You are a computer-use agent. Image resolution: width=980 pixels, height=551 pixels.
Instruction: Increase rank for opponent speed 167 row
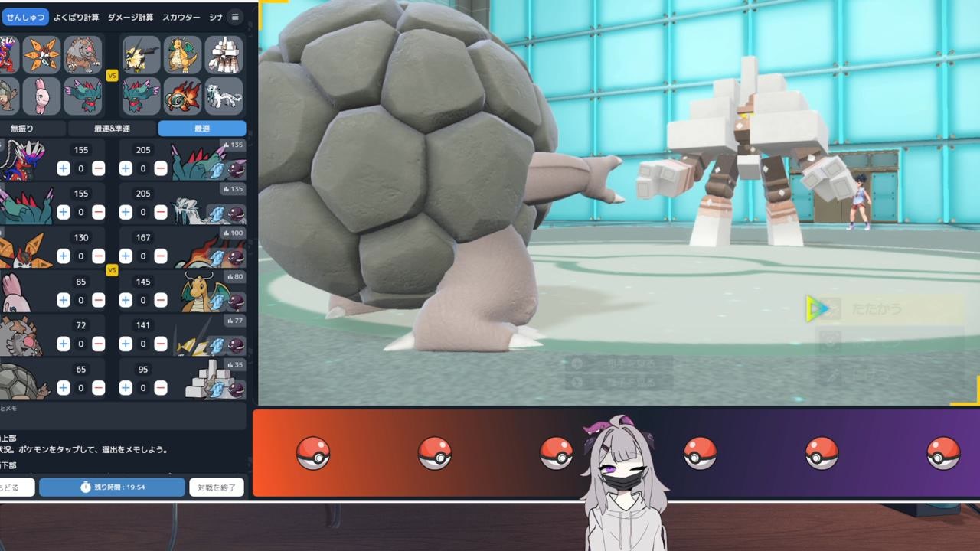[x=126, y=256]
